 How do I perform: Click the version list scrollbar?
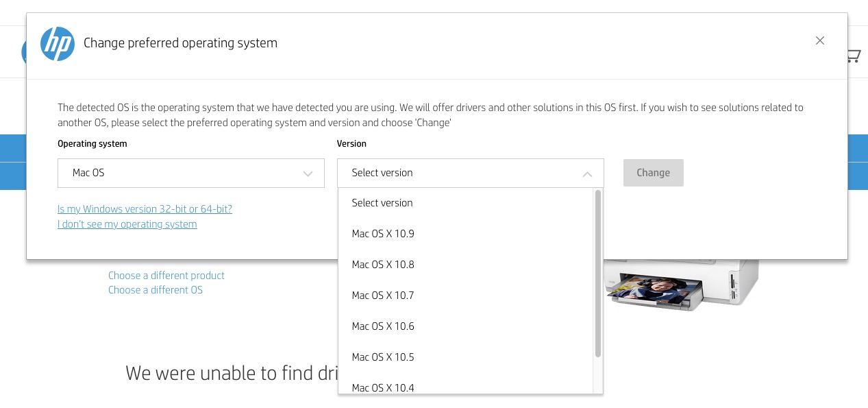coord(598,274)
